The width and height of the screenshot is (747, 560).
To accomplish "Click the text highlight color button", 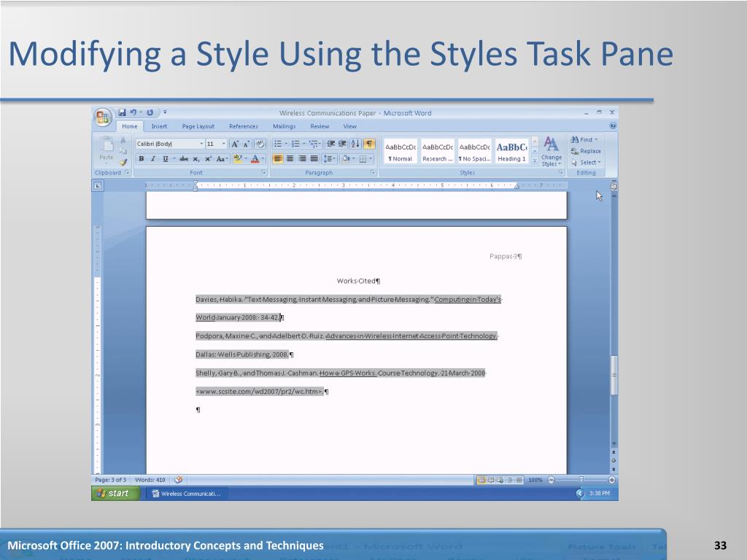I will tap(239, 159).
